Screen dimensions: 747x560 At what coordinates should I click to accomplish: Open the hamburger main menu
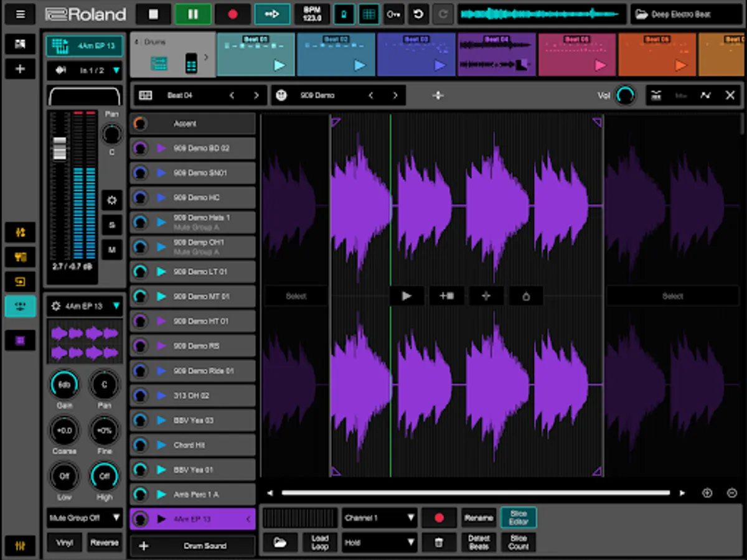[21, 14]
